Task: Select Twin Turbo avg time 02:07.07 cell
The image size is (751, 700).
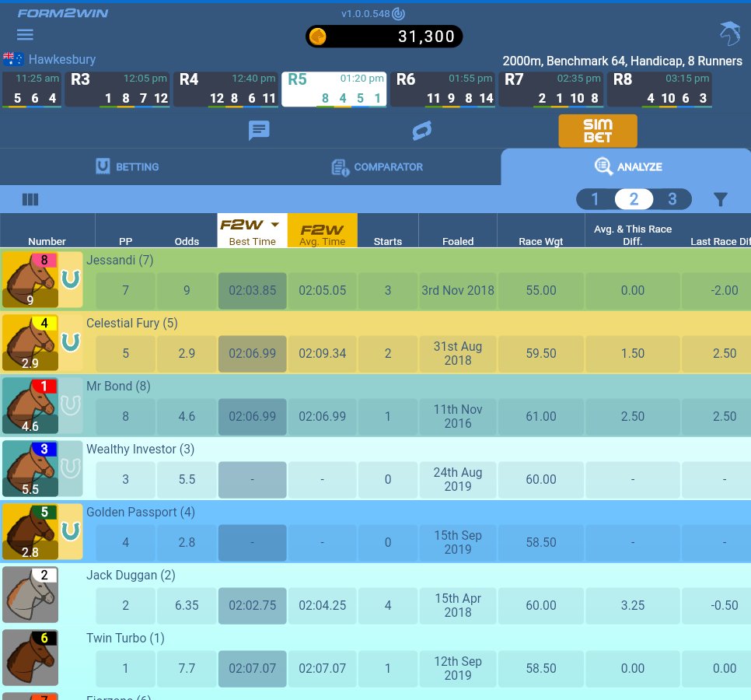Action: coord(323,668)
